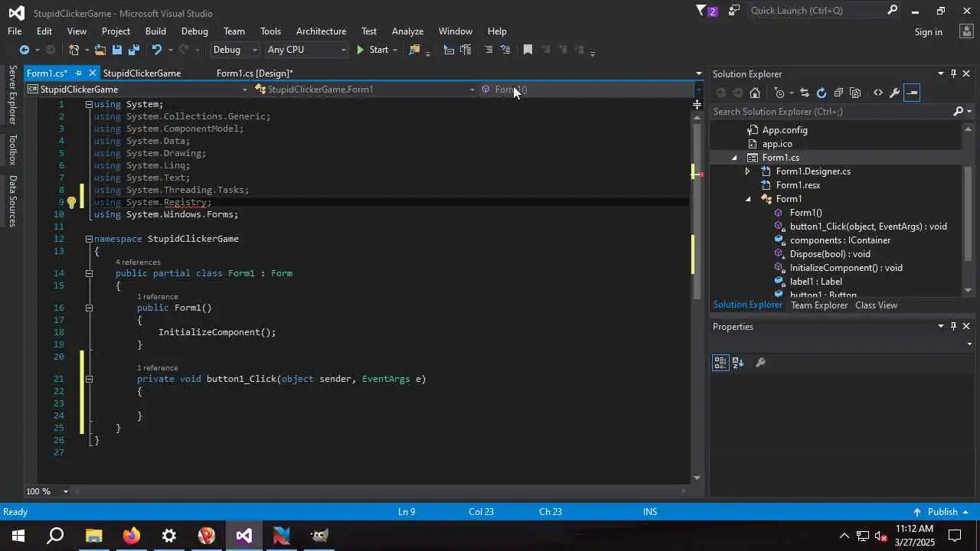Collapse the namespace StupidClickerGame code block
This screenshot has height=551, width=980.
(x=89, y=239)
